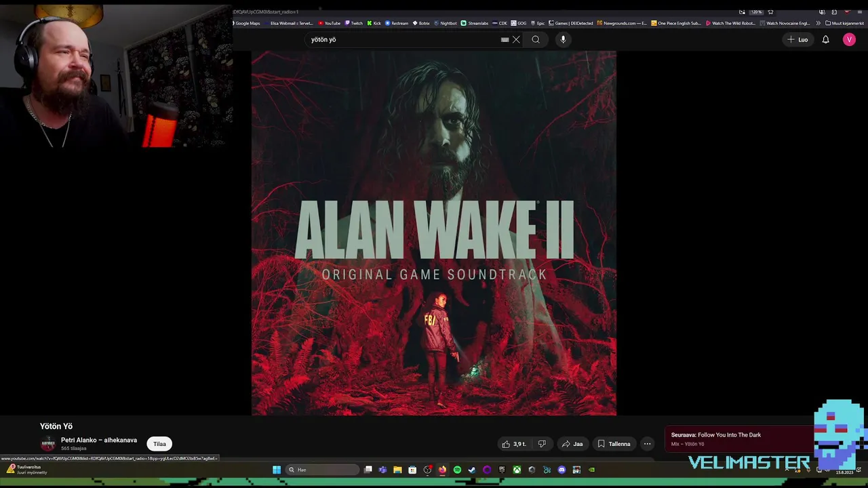The height and width of the screenshot is (488, 868).
Task: Share the video with Jaa
Action: pos(572,444)
